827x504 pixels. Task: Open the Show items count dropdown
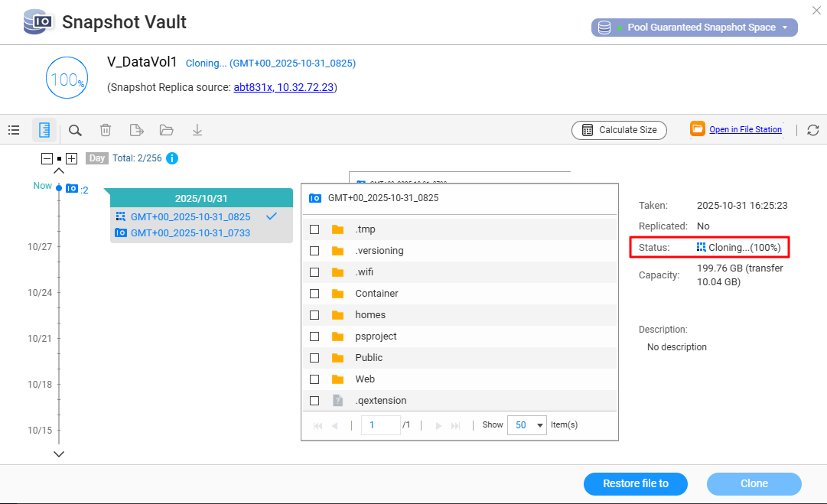[526, 425]
